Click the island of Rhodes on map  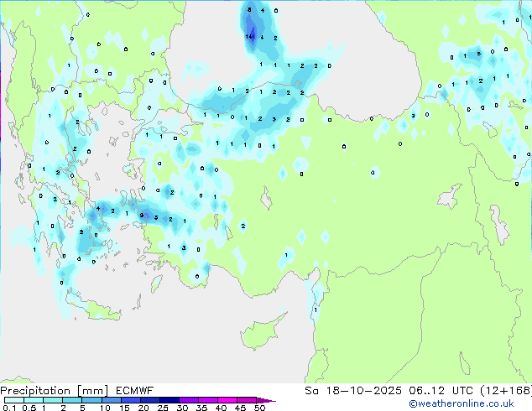coord(156,284)
